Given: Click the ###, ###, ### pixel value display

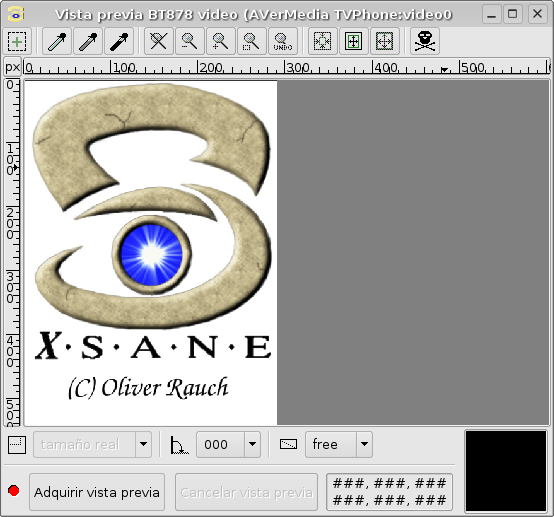Looking at the screenshot, I should pyautogui.click(x=389, y=492).
